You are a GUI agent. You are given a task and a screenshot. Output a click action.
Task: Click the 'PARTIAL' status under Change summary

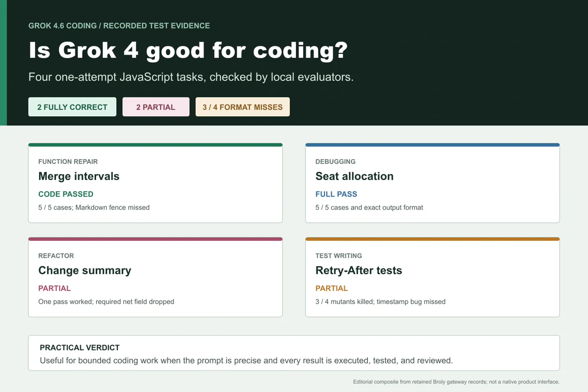pos(55,288)
